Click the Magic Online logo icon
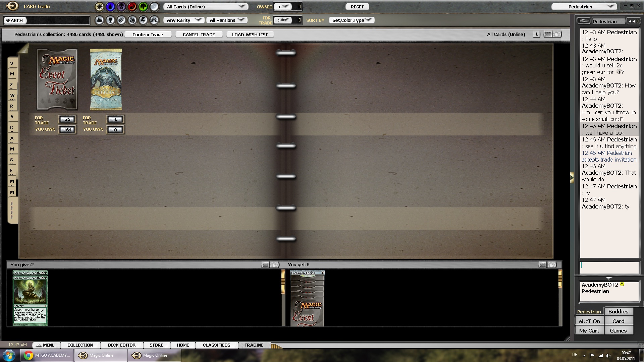 point(12,6)
